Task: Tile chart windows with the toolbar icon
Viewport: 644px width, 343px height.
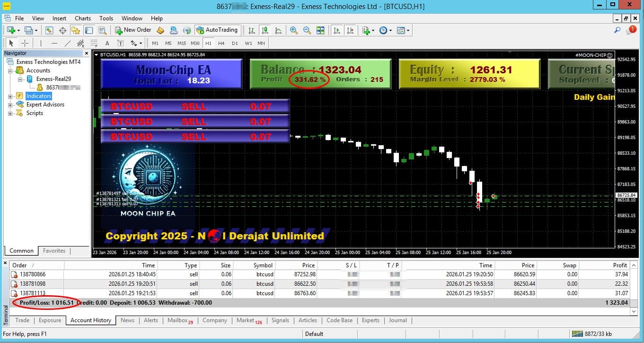Action: (321, 30)
